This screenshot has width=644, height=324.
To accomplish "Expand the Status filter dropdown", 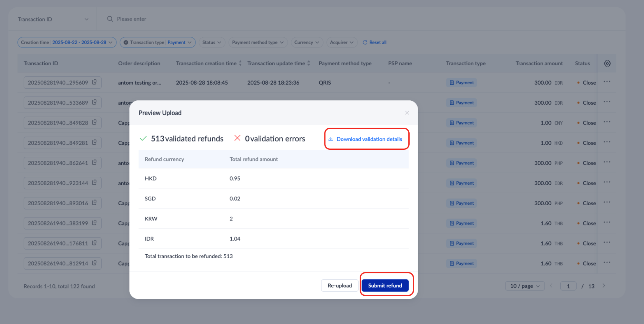I will click(212, 42).
